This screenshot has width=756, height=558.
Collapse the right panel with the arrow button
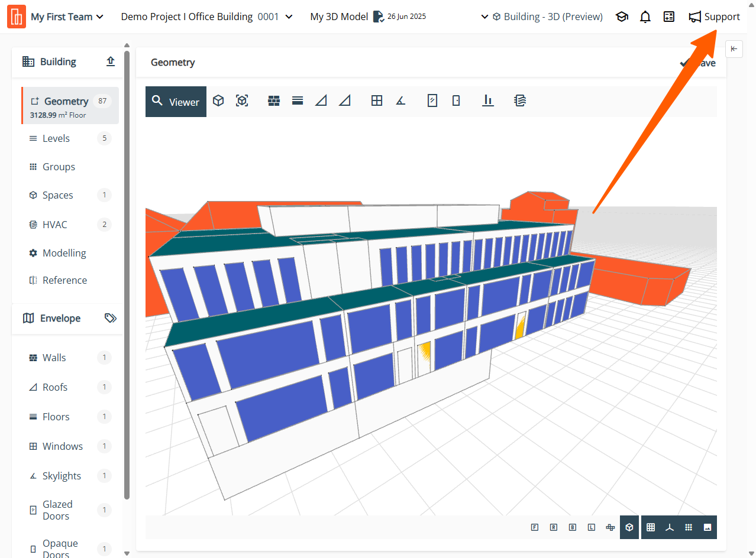[x=734, y=49]
